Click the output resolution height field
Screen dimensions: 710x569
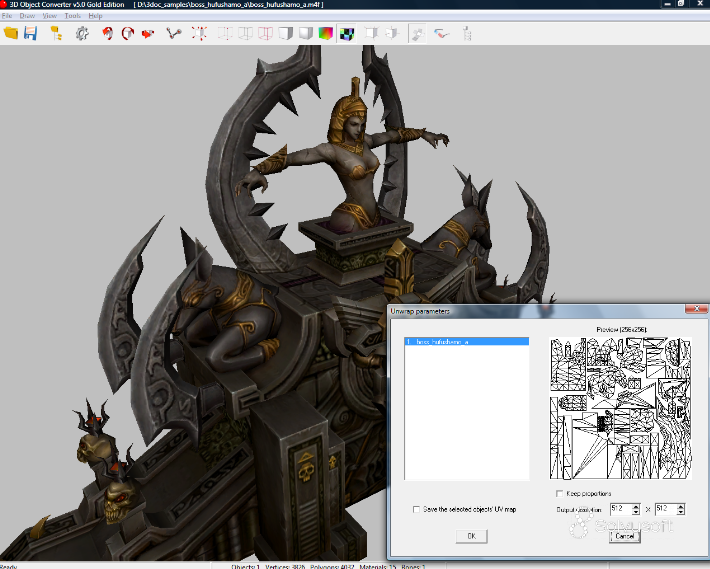pyautogui.click(x=666, y=509)
